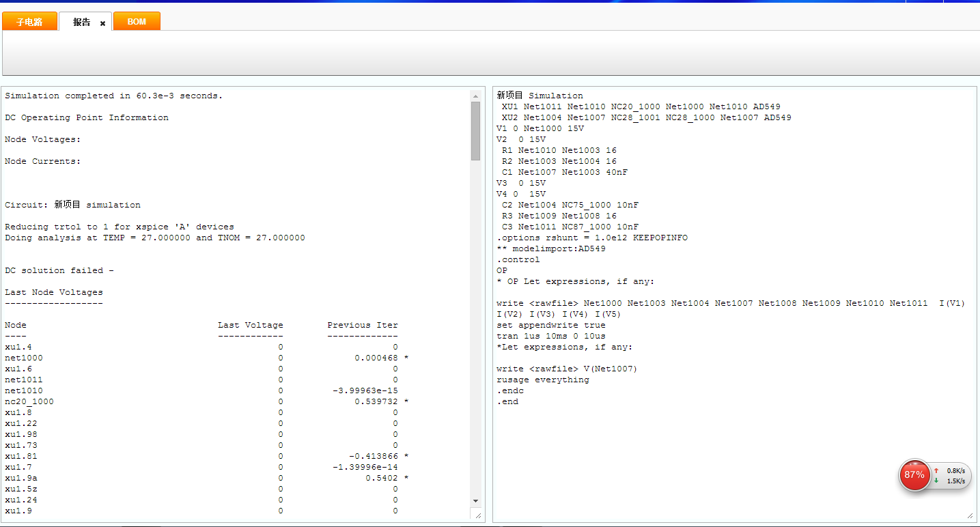
Task: Click the 'DC solution failed -' message
Action: [59, 270]
